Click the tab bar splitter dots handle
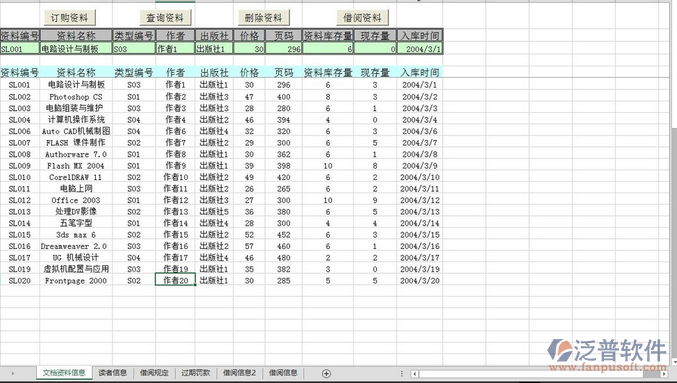677x383 pixels. click(x=402, y=374)
